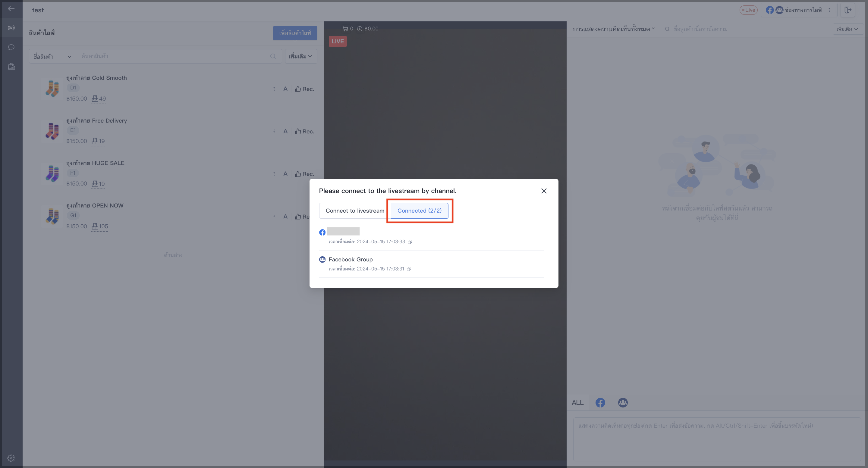Filter comments by Facebook page icon
The height and width of the screenshot is (468, 868).
600,403
